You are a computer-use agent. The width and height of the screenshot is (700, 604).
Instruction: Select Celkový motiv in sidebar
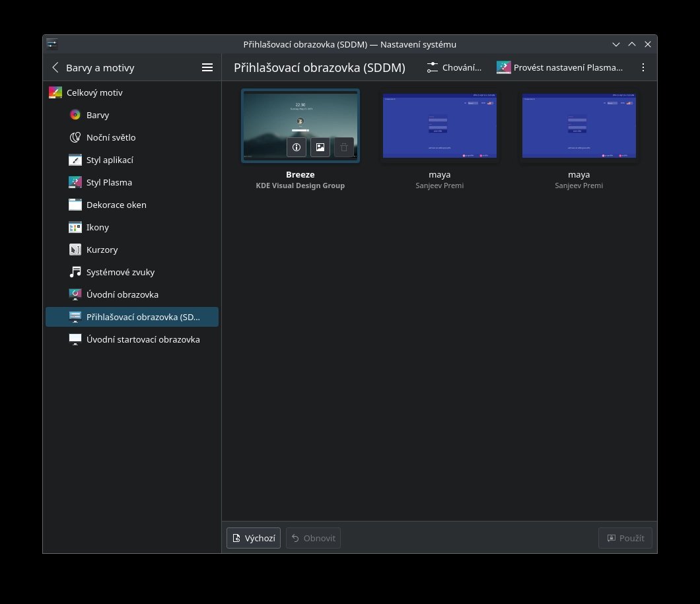tap(94, 92)
